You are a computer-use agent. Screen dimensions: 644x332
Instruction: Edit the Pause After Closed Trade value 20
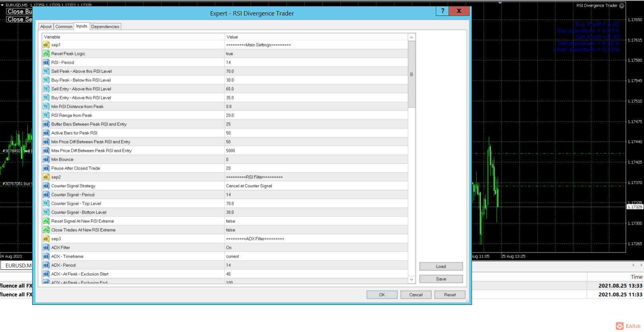pos(316,168)
